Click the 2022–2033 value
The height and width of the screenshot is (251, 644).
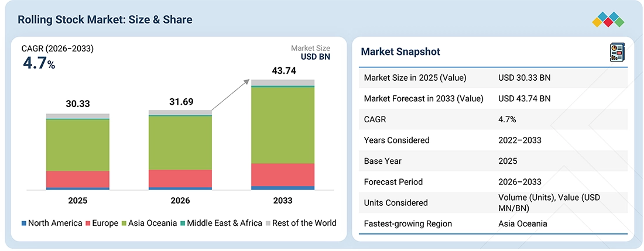point(520,140)
